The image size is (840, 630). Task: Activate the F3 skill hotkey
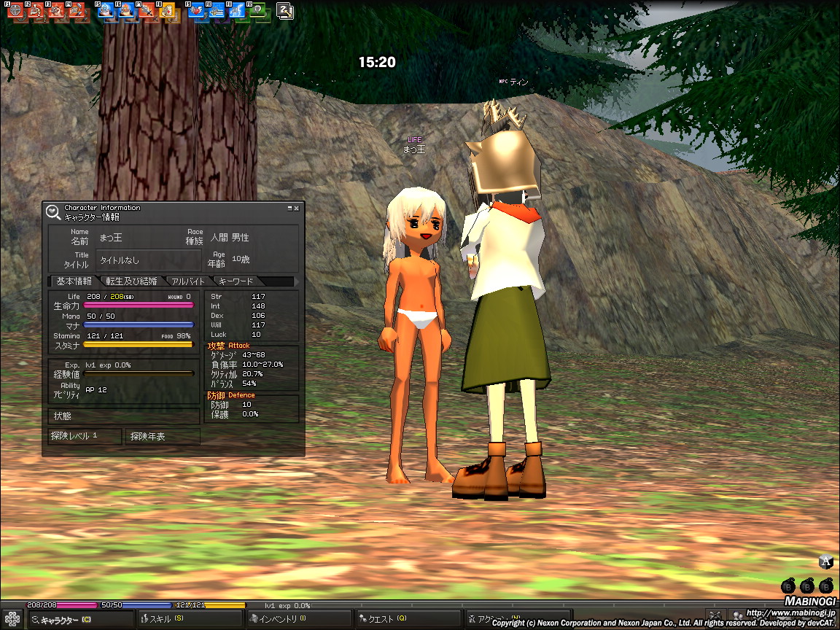[x=58, y=11]
